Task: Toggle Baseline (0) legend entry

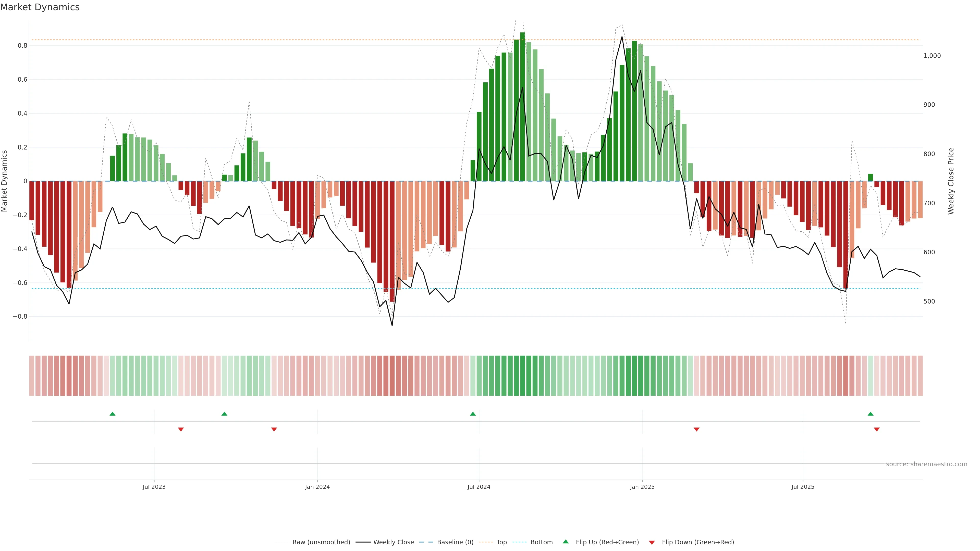Action: pyautogui.click(x=455, y=542)
